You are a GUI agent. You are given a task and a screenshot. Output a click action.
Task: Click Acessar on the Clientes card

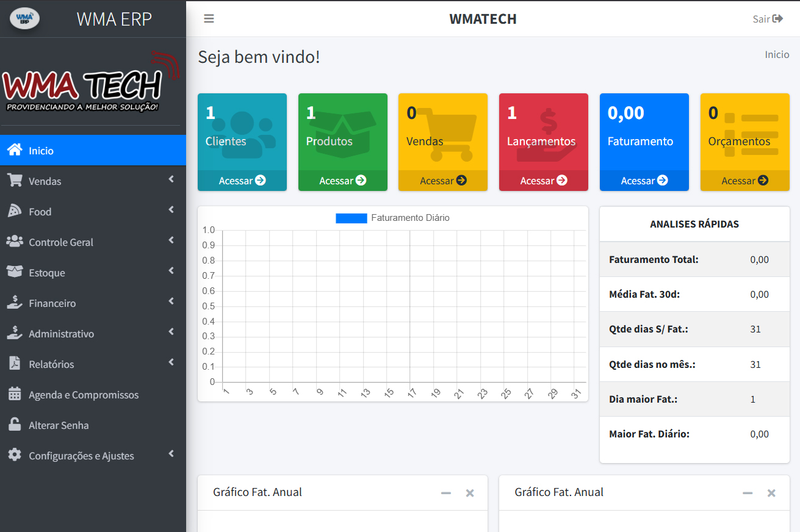(242, 181)
